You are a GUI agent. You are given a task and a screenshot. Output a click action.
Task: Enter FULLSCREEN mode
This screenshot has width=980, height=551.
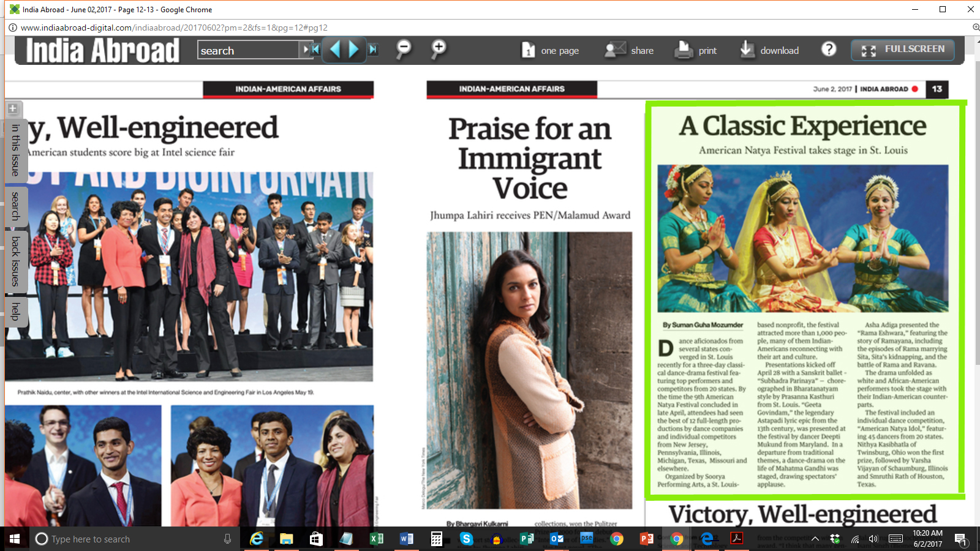coord(902,50)
